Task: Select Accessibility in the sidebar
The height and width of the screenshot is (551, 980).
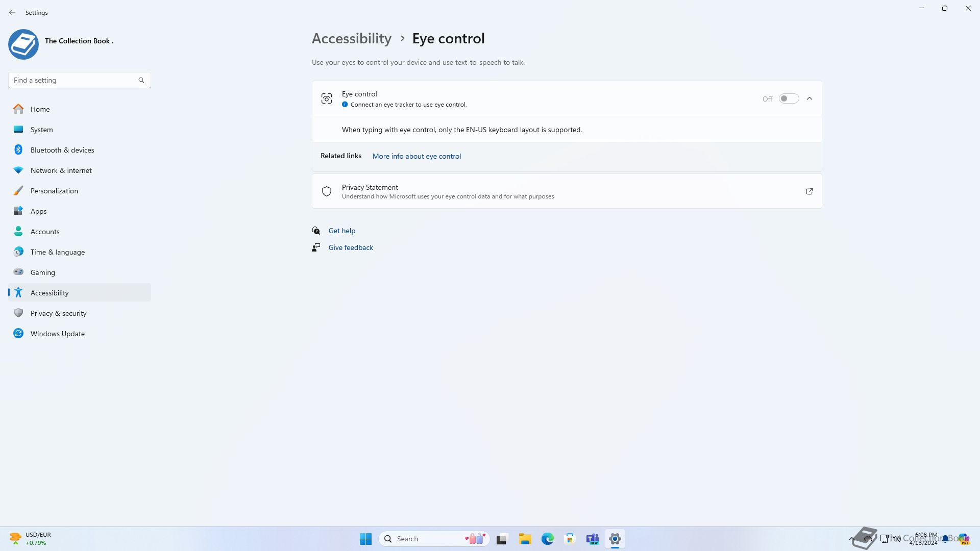Action: (79, 293)
